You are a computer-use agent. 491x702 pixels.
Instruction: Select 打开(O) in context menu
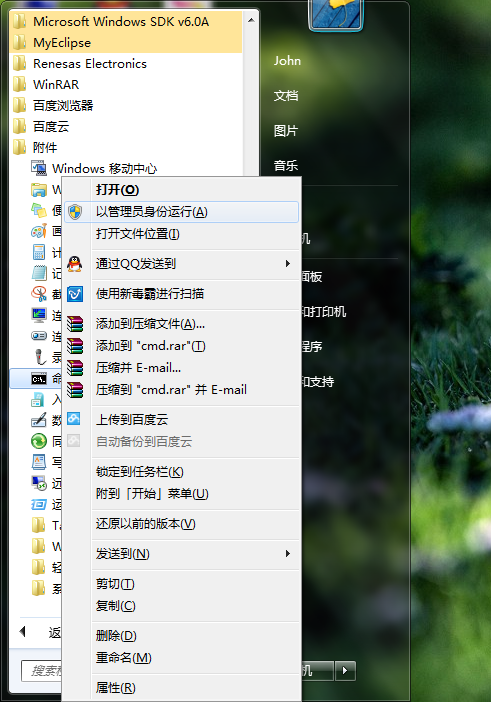tap(182, 190)
